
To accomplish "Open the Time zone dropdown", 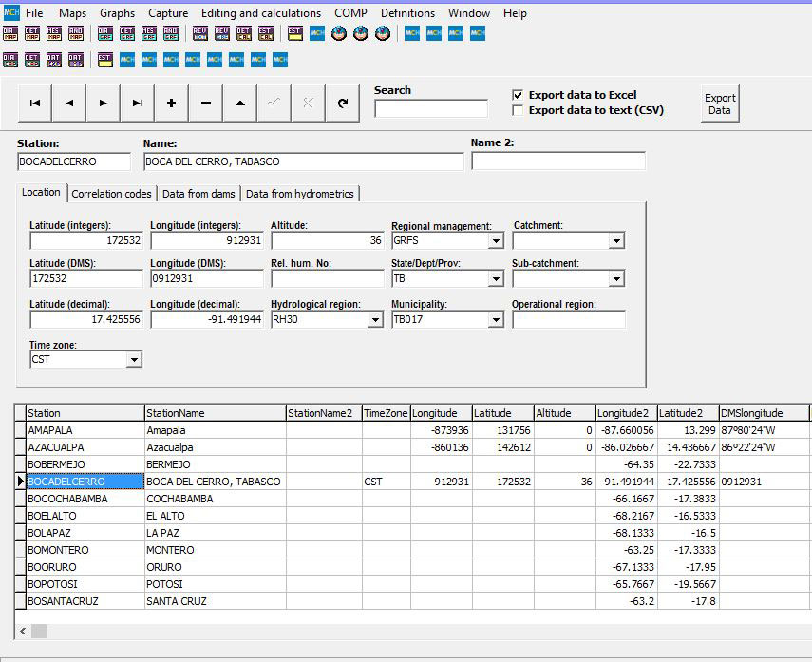I will (x=134, y=360).
